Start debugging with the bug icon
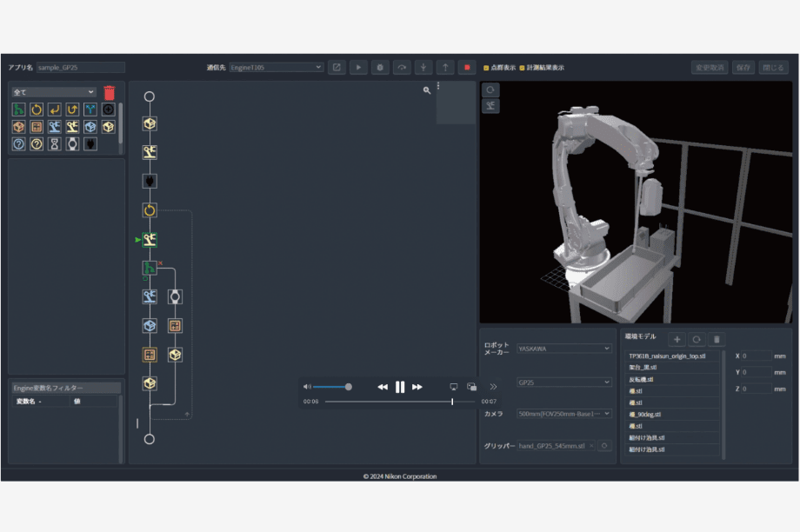The width and height of the screenshot is (800, 532). coord(380,67)
